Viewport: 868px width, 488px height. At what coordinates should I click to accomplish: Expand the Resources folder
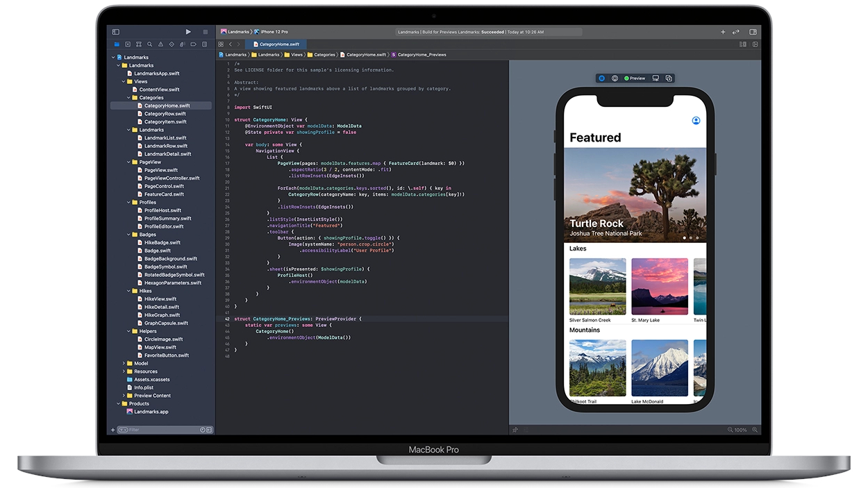[x=124, y=371]
